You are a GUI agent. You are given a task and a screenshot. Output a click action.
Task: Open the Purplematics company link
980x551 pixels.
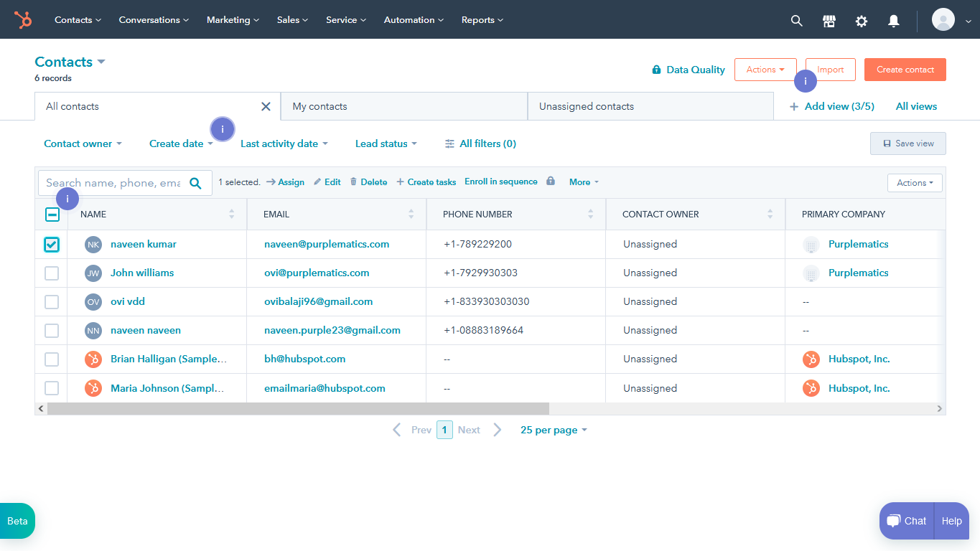pos(858,244)
